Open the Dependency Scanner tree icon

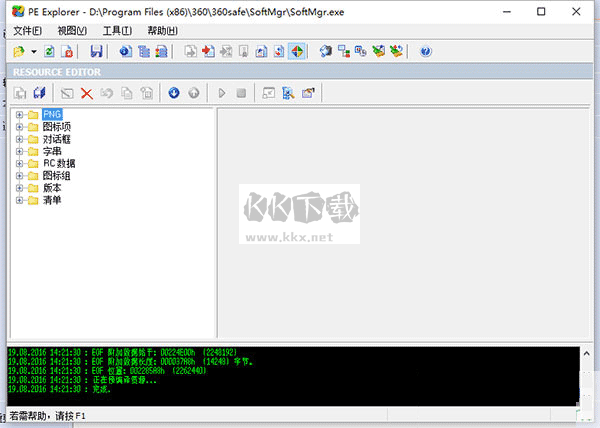coord(344,51)
